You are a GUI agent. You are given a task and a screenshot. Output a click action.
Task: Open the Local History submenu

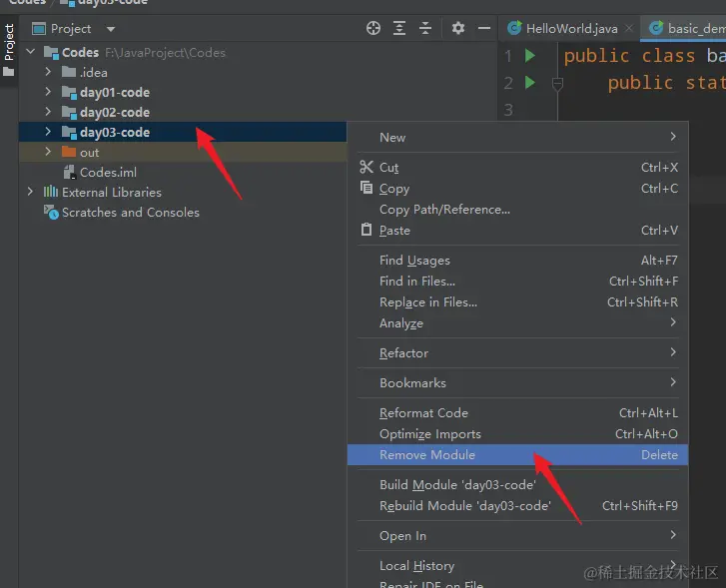coord(517,566)
